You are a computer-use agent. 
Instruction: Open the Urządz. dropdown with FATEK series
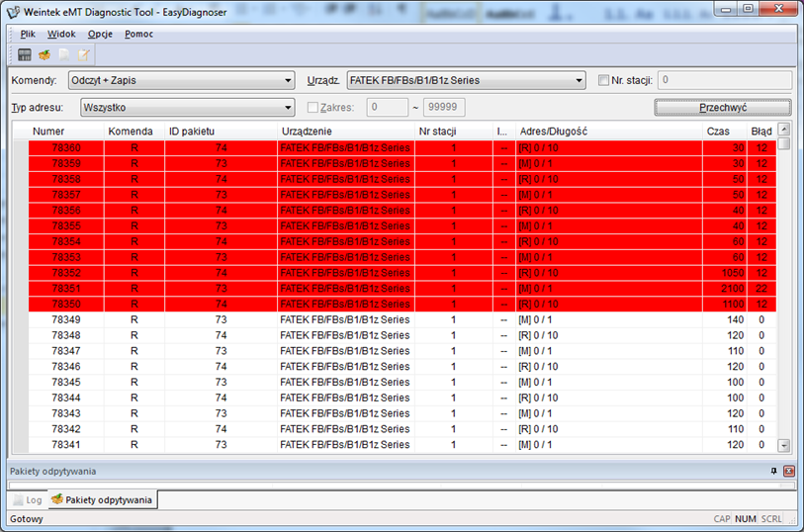coord(466,80)
